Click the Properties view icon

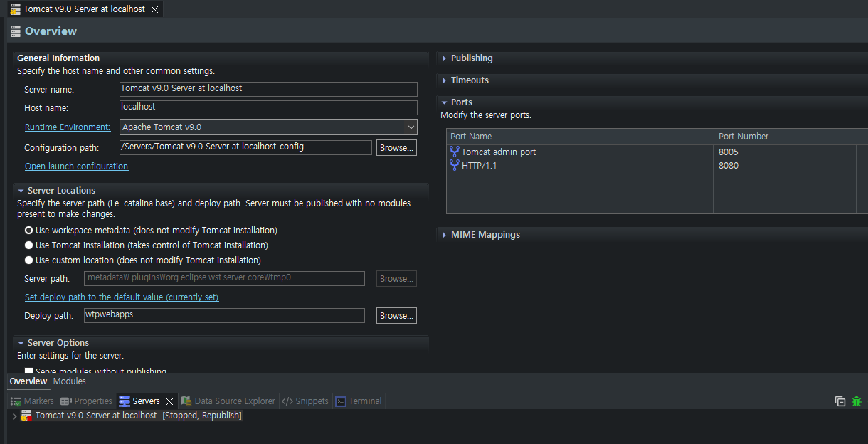pos(65,401)
